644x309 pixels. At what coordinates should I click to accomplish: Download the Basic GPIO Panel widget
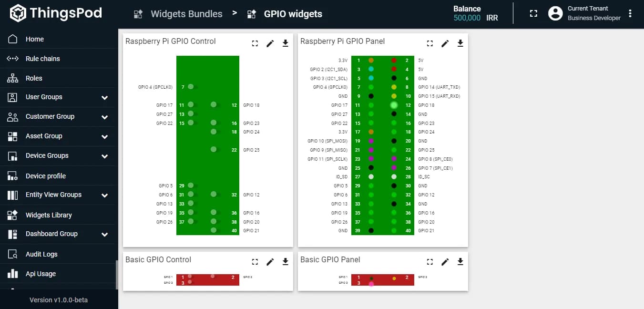pos(460,261)
